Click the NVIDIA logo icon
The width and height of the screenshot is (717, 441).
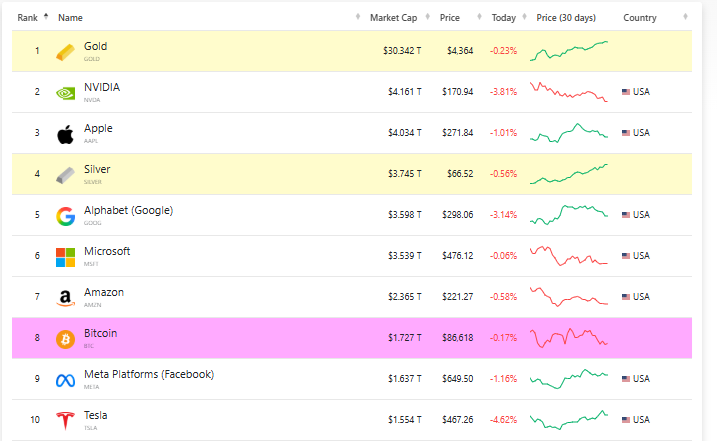click(x=65, y=92)
